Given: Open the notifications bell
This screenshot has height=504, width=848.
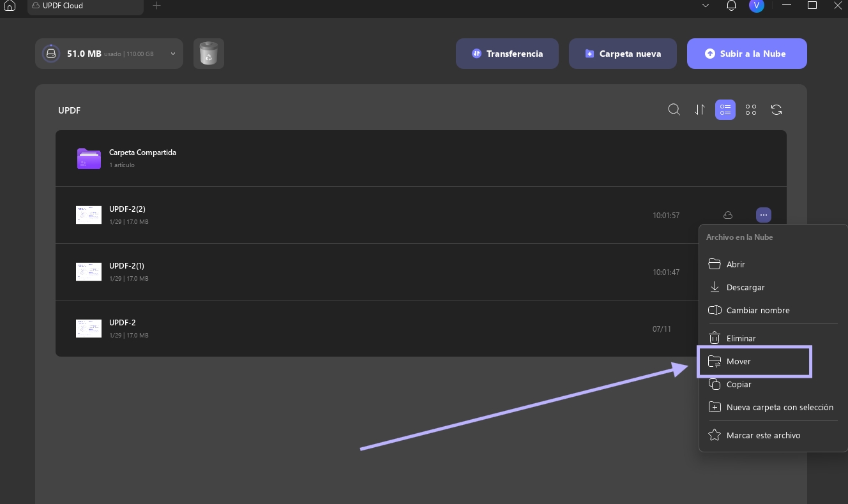Looking at the screenshot, I should (731, 6).
